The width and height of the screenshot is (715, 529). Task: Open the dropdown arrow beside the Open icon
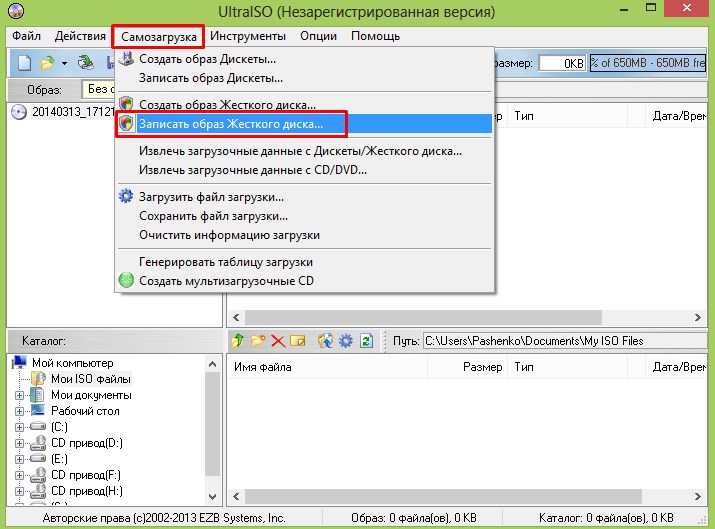[64, 63]
